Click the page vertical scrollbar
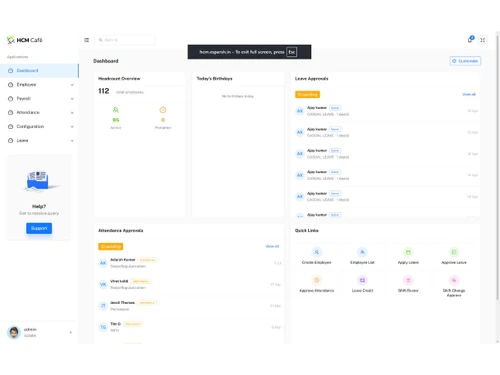 497,167
